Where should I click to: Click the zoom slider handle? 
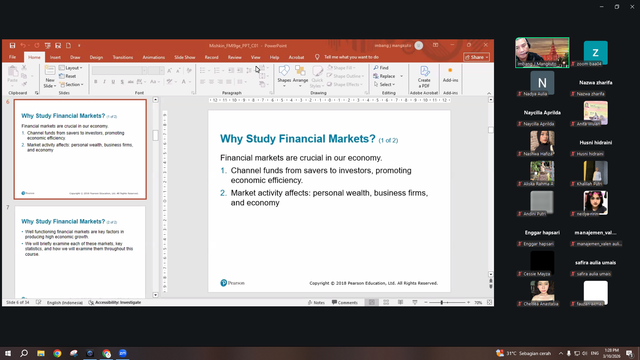442,302
